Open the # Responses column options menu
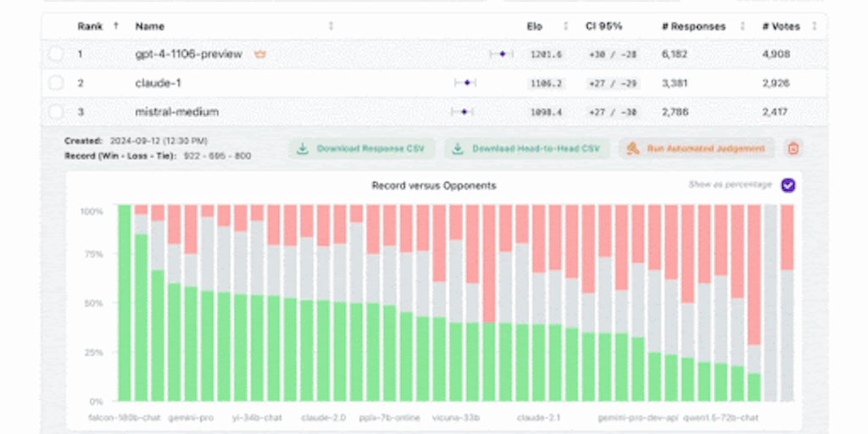Screen dimensions: 868x434 point(742,26)
